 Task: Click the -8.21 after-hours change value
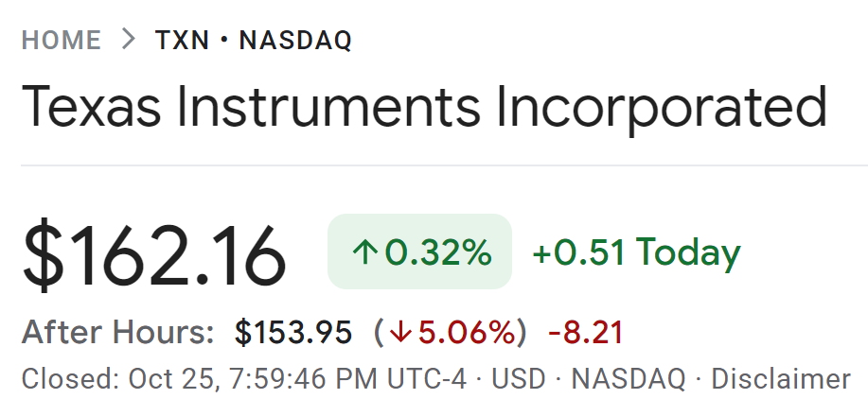coord(586,333)
